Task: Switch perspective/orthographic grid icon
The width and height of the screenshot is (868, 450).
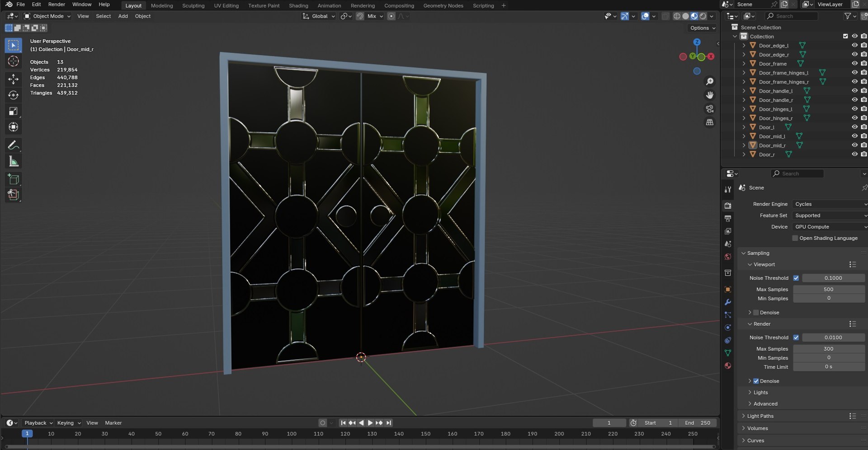Action: coord(710,122)
